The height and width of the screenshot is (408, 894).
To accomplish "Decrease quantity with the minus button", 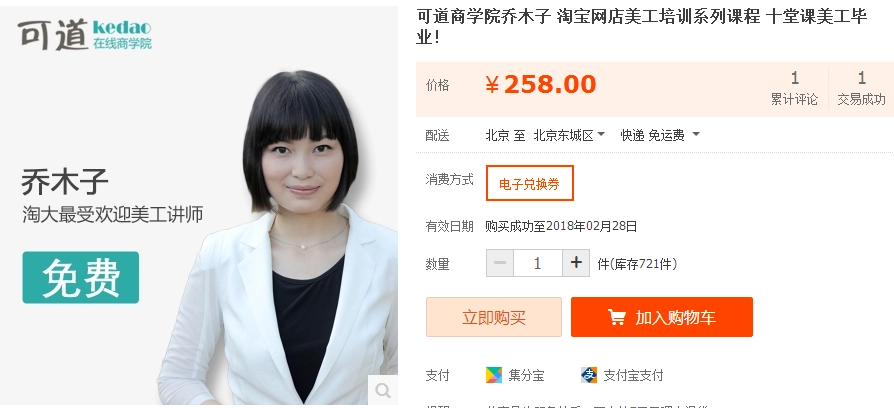I will [x=501, y=264].
